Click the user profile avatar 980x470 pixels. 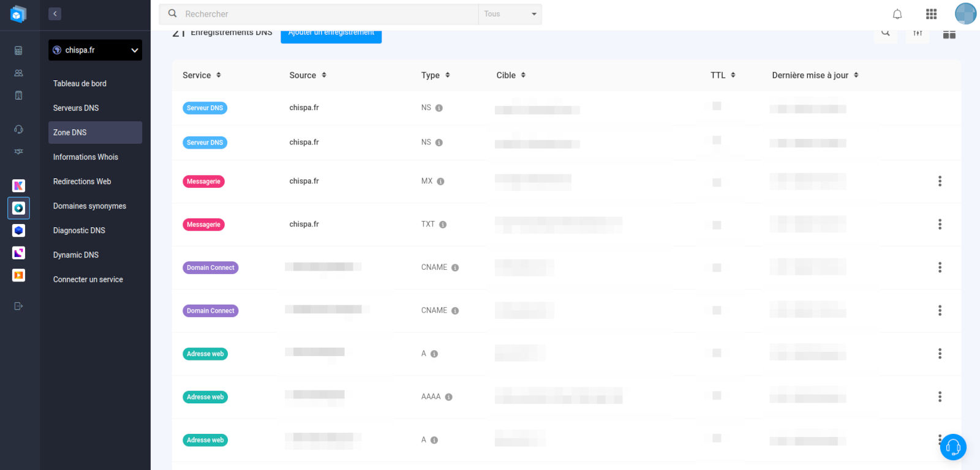[965, 13]
